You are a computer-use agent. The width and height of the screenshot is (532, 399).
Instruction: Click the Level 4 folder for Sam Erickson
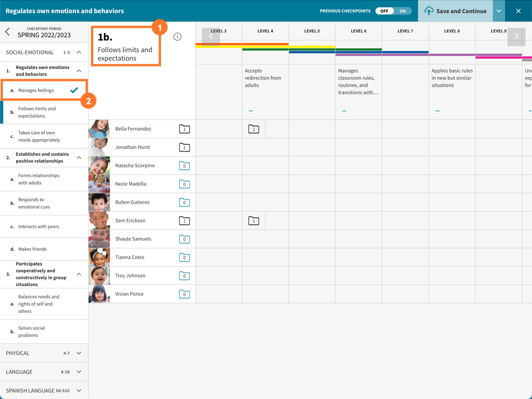tap(254, 221)
